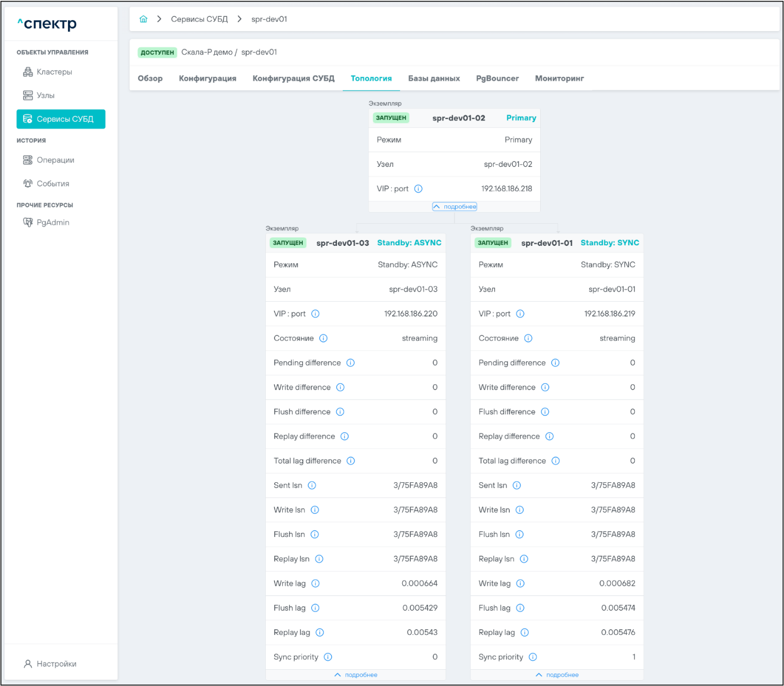Click info icon beside spr-dev01-03 Replay lsn
This screenshot has height=686, width=784.
point(319,559)
